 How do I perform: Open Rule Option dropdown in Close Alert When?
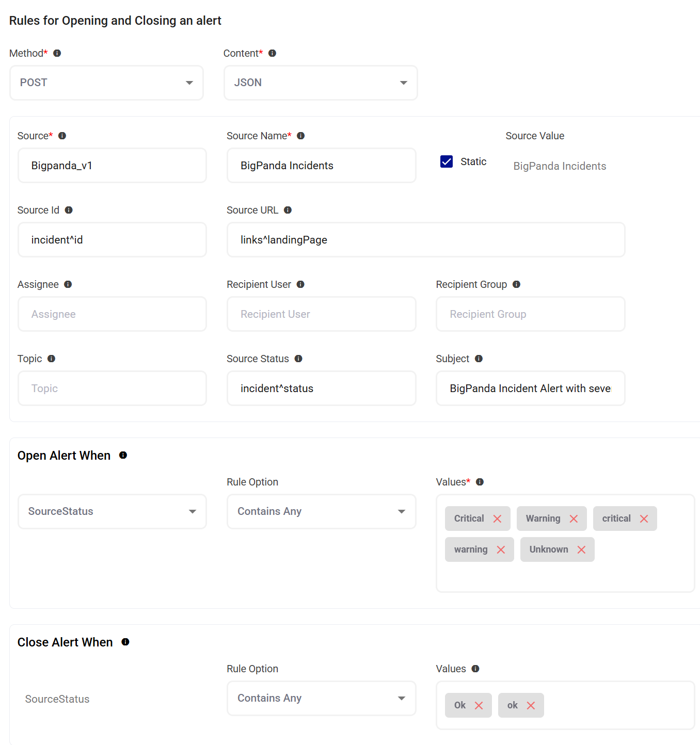[x=321, y=698]
